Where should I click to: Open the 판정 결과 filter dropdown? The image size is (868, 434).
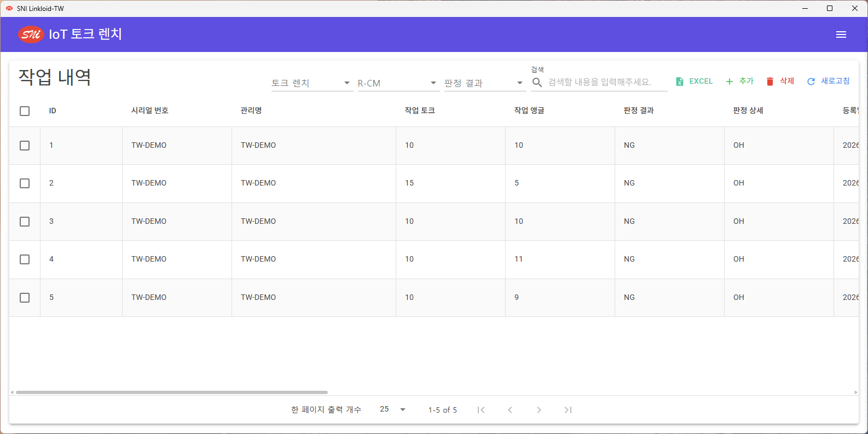click(485, 83)
